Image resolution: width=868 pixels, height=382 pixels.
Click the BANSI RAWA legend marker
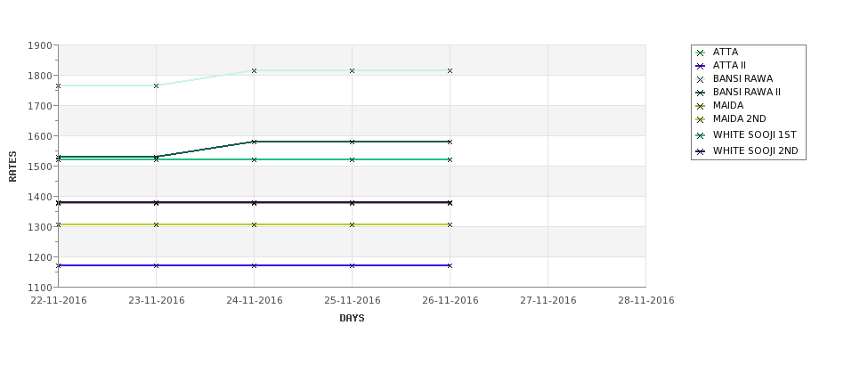pos(700,80)
